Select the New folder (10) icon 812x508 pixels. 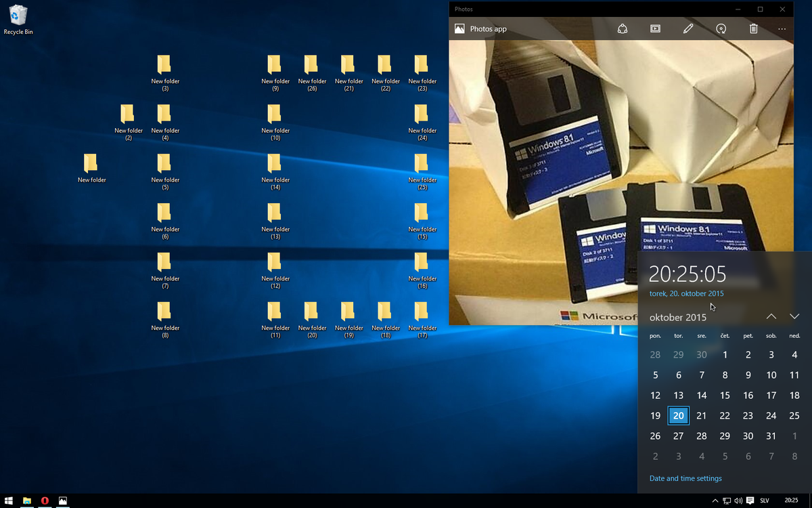pyautogui.click(x=275, y=123)
